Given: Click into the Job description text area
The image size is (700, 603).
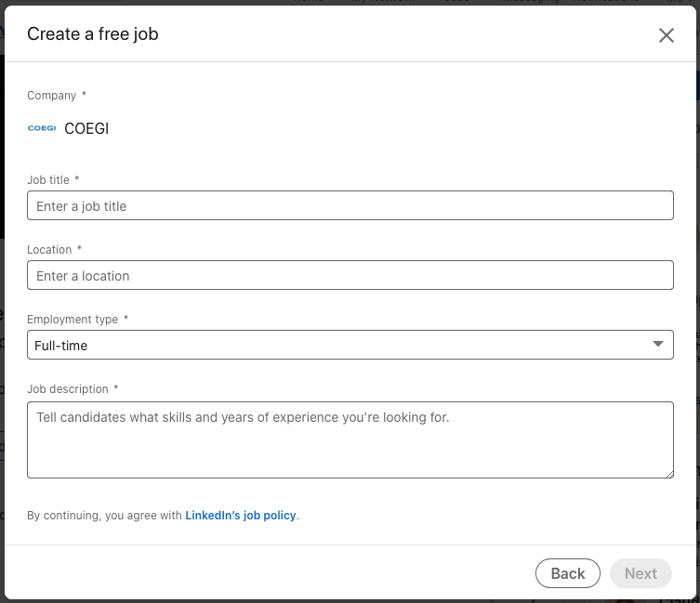Looking at the screenshot, I should (350, 439).
